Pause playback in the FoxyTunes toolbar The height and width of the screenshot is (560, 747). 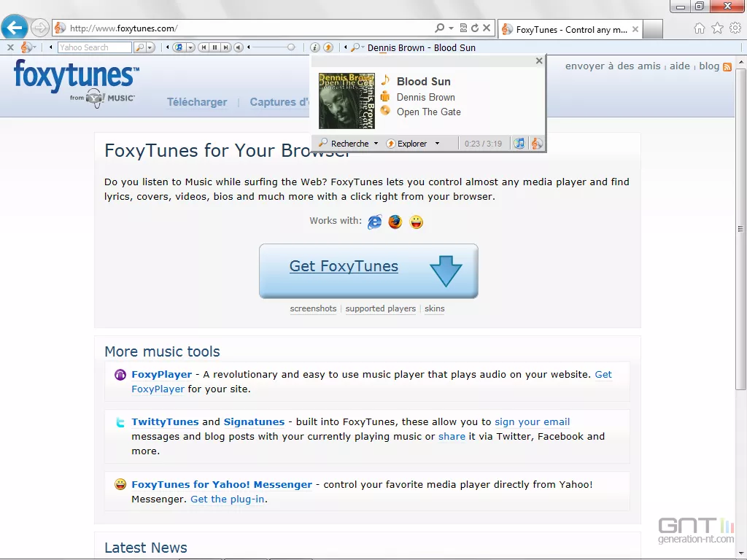(214, 47)
